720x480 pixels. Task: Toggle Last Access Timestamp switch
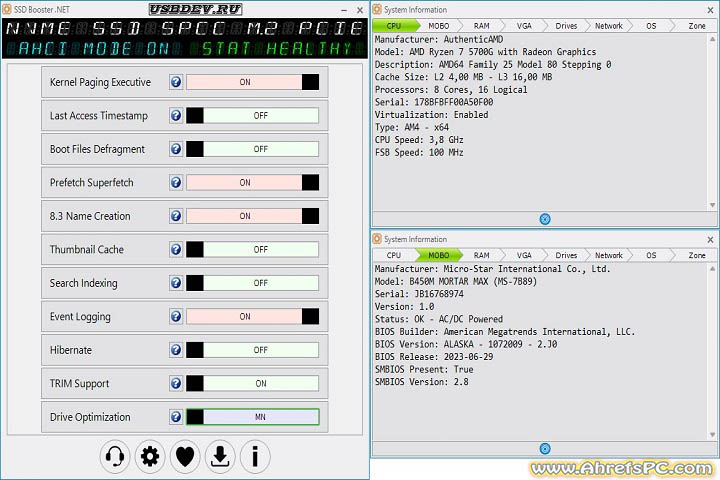click(x=253, y=116)
